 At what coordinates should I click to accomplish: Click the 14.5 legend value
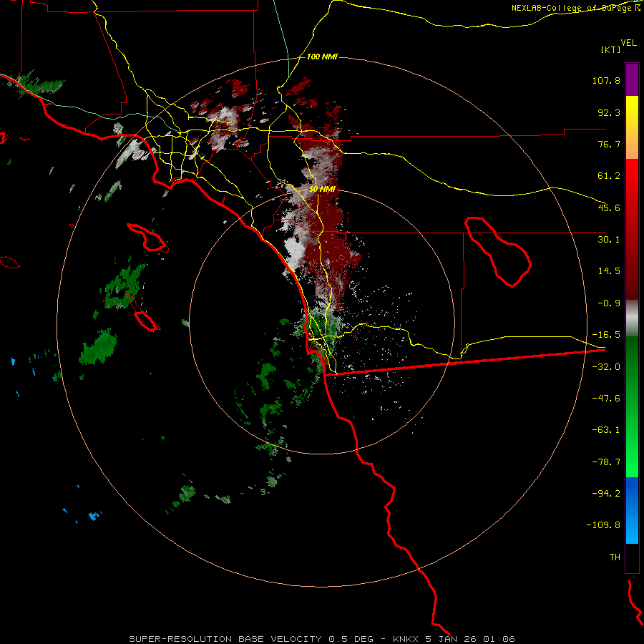(x=609, y=271)
